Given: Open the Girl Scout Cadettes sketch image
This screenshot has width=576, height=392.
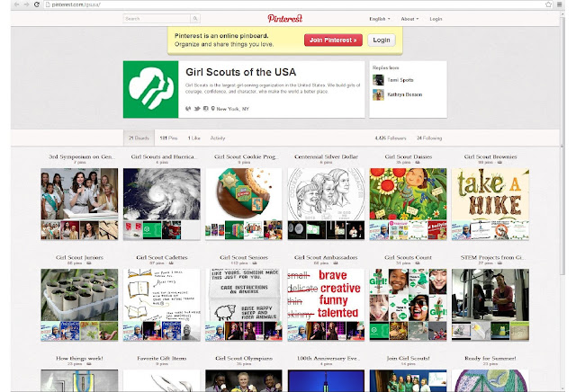Looking at the screenshot, I should coord(162,295).
